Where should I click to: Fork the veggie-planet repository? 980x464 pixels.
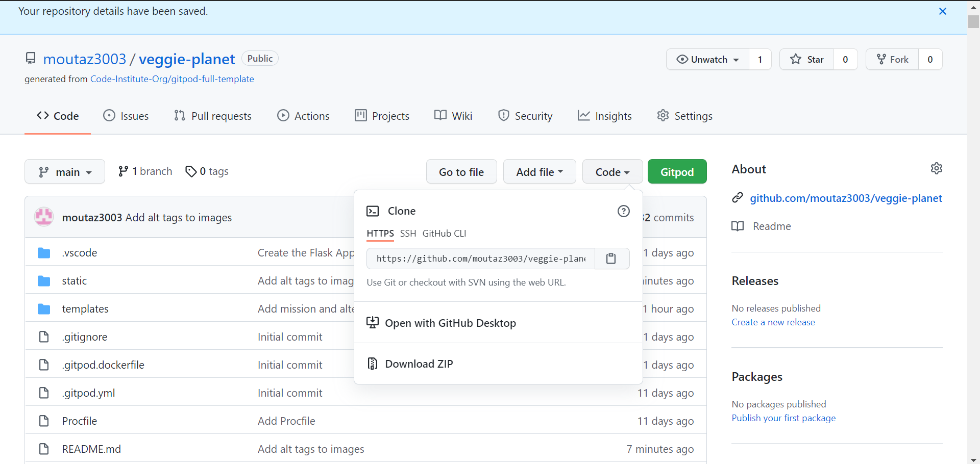click(x=892, y=59)
